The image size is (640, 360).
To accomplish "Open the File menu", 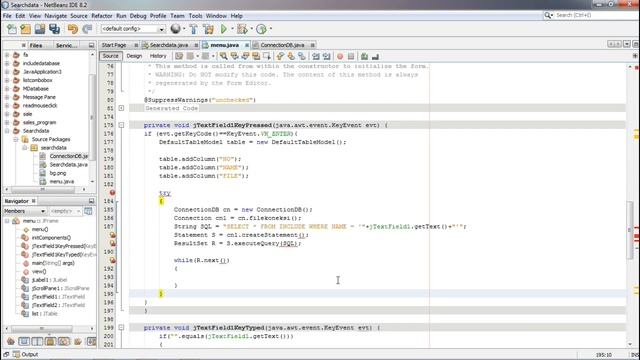I will (x=7, y=16).
